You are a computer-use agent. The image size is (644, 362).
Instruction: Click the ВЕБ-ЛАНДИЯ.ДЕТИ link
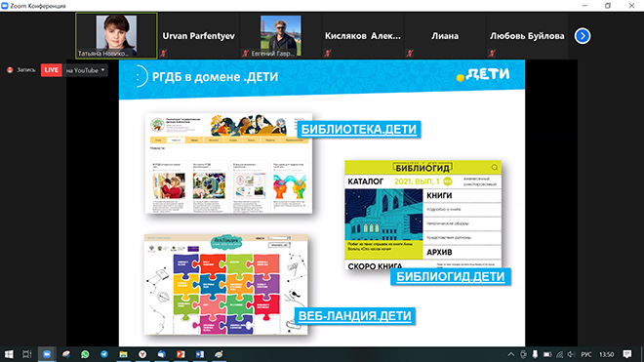[354, 315]
